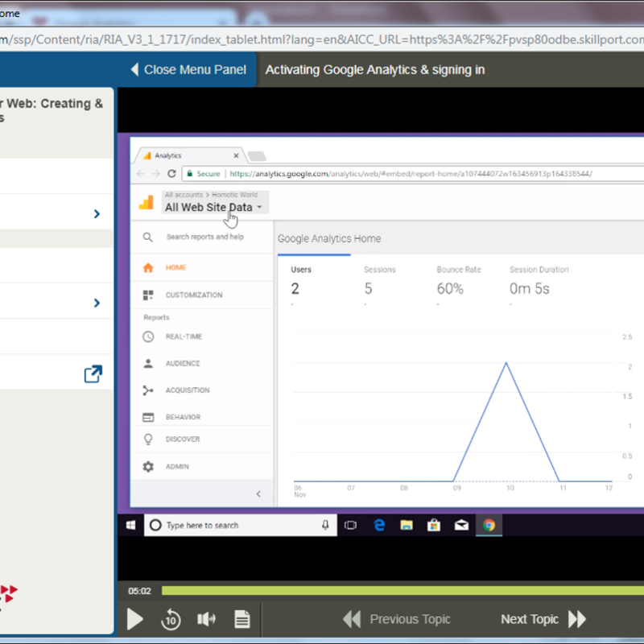
Task: Open Customization in Analytics sidebar
Action: (x=202, y=295)
